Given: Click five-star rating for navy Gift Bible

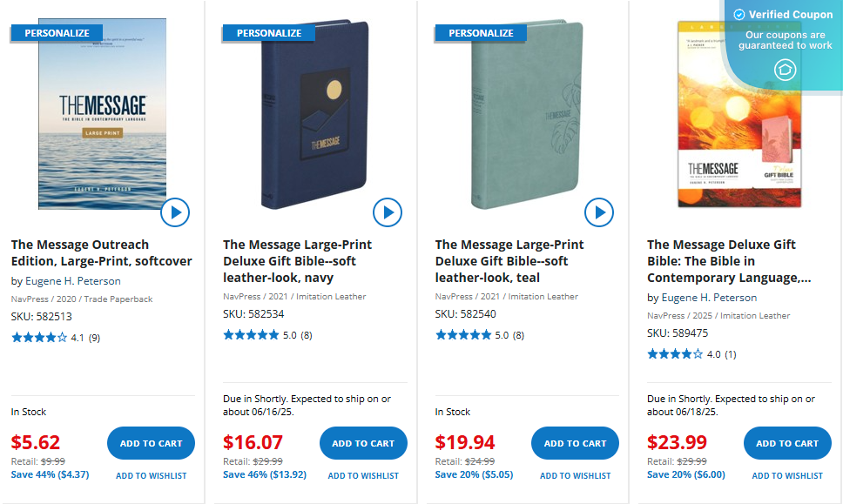Looking at the screenshot, I should 251,335.
